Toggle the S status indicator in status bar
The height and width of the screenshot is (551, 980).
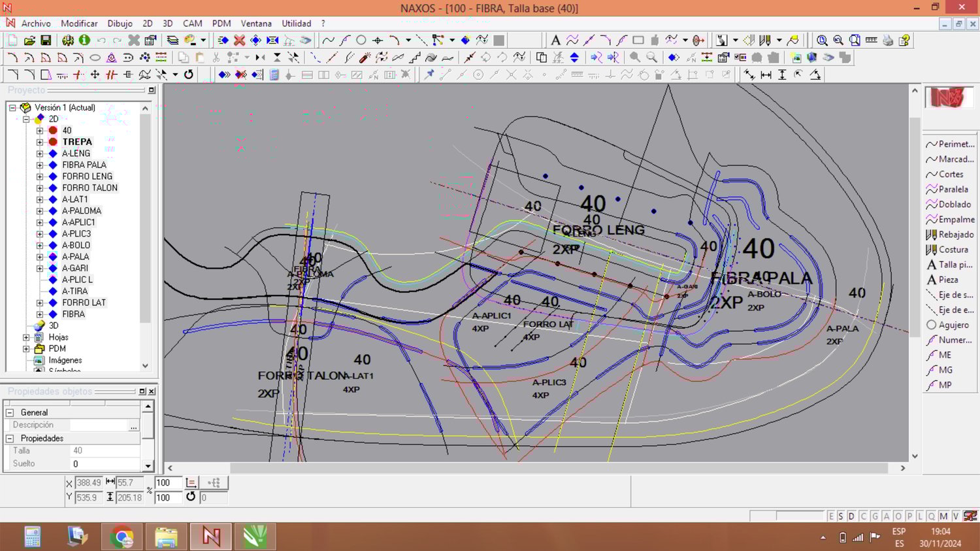840,516
